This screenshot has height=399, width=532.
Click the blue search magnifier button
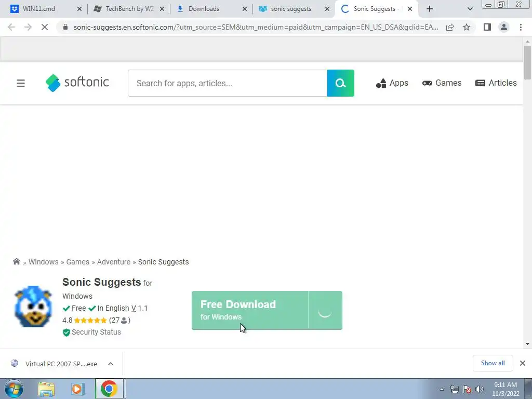pyautogui.click(x=340, y=83)
